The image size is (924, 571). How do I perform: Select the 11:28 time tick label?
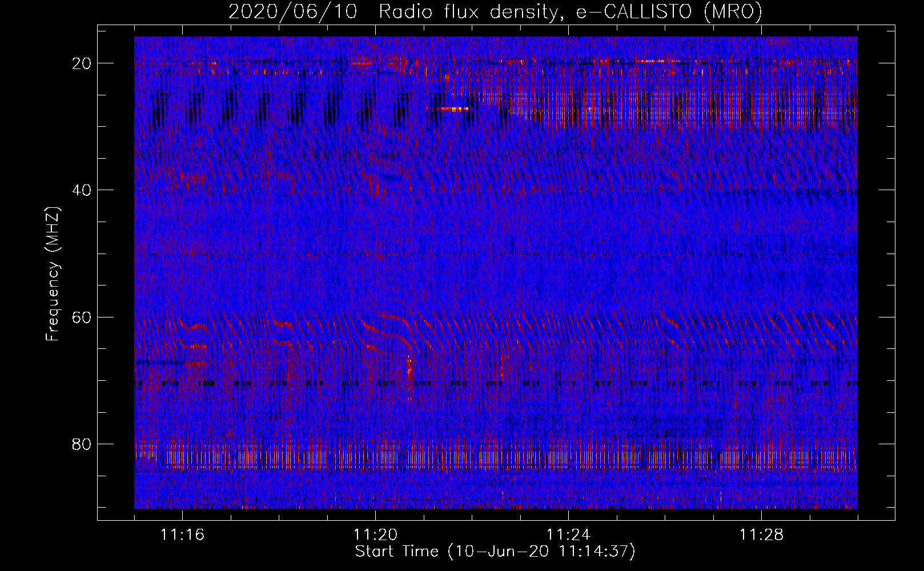click(761, 535)
